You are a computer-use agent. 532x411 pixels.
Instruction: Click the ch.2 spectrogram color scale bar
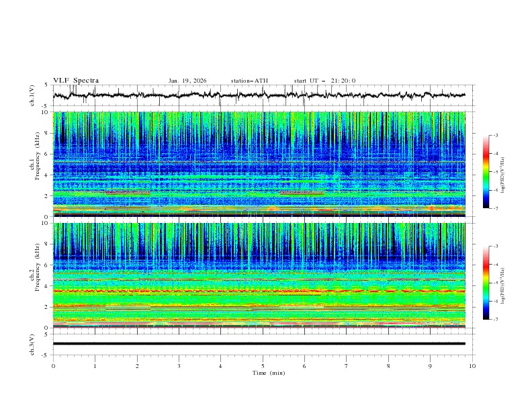tap(486, 283)
